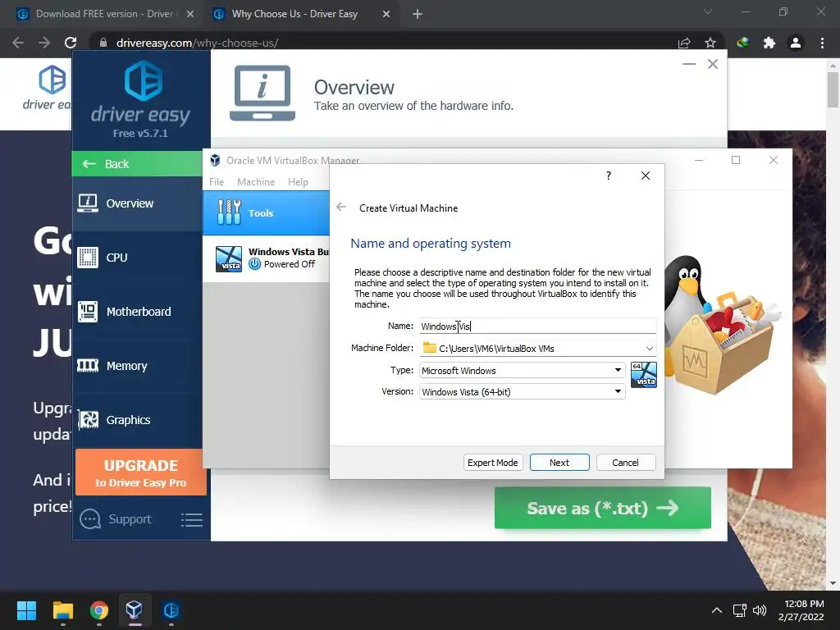Open Driver Easy from taskbar
Image resolution: width=840 pixels, height=630 pixels.
point(171,610)
